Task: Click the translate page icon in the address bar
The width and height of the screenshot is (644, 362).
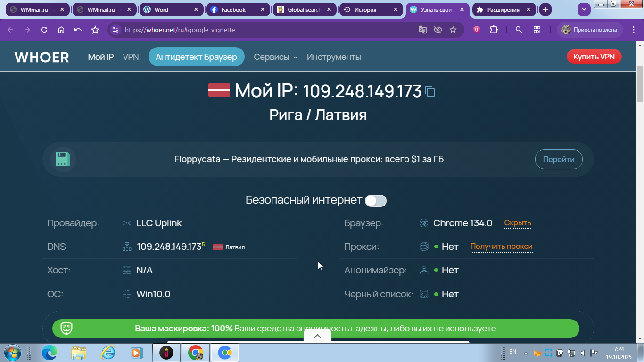Action: pos(423,30)
